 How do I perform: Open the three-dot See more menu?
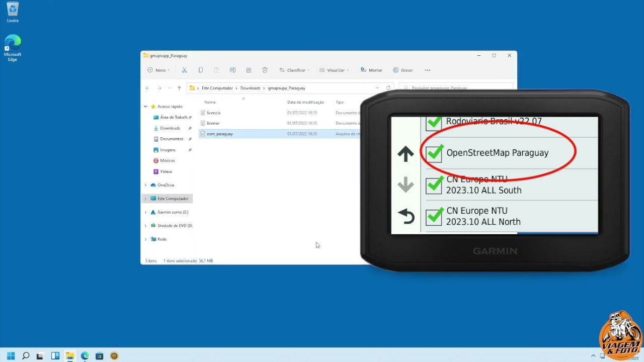pos(428,70)
